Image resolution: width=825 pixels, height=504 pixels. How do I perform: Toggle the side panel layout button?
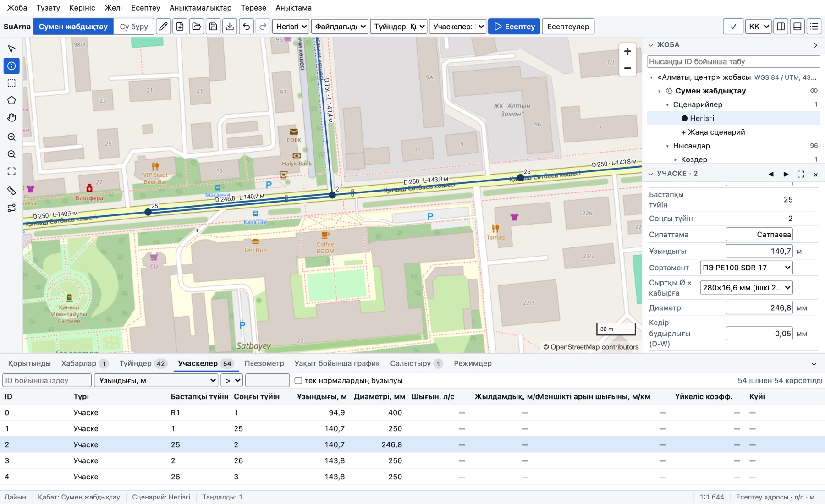pos(781,27)
